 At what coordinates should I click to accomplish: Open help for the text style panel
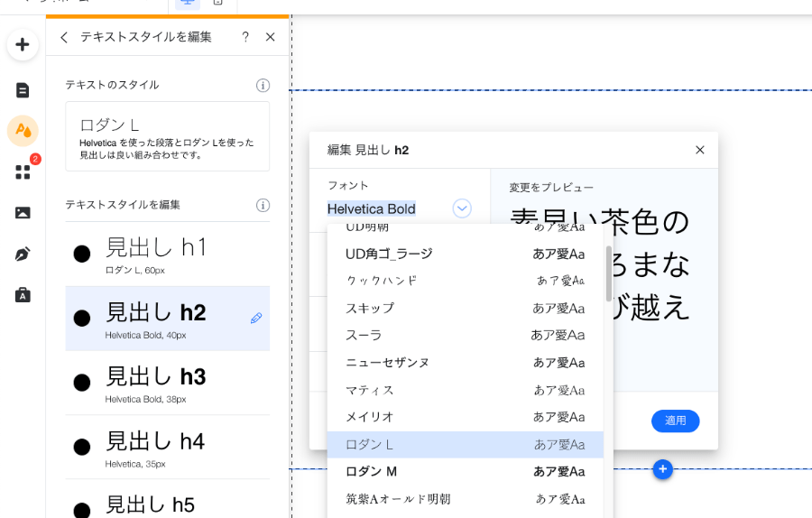point(245,37)
